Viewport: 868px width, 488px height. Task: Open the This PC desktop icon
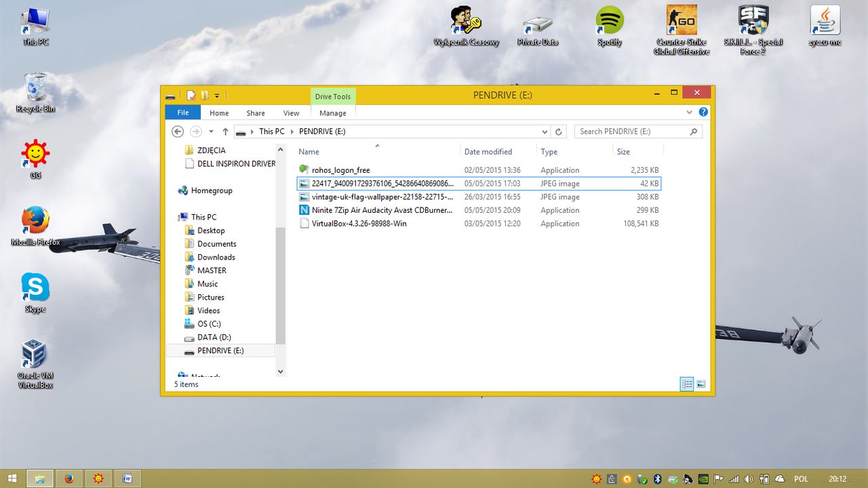tap(35, 27)
